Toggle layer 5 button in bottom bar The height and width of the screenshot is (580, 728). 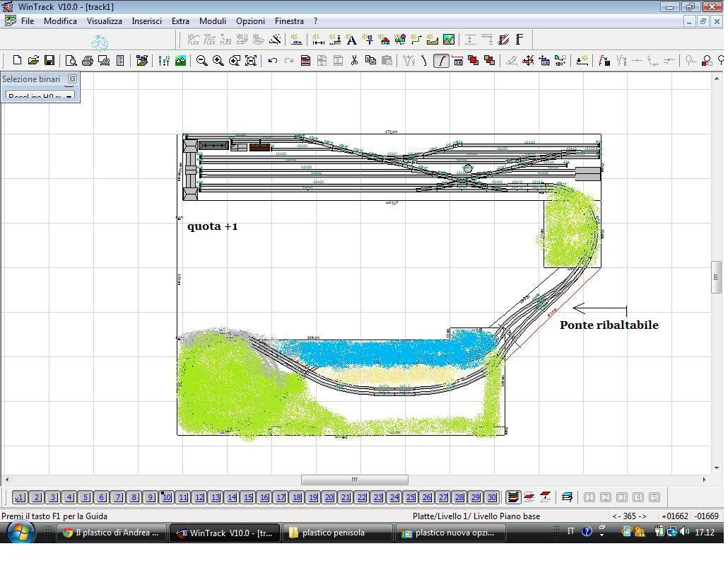tap(85, 497)
